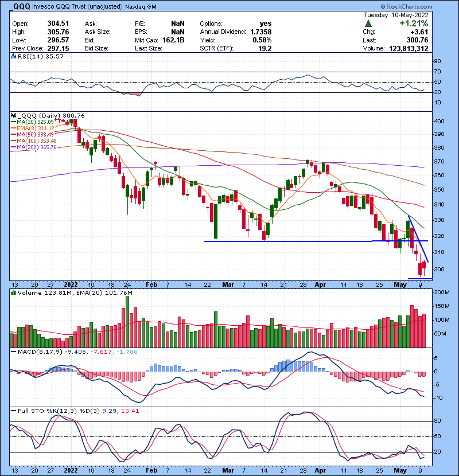The image size is (459, 476).
Task: Click the date 'Tuesday 10-May-2022'
Action: [x=396, y=15]
